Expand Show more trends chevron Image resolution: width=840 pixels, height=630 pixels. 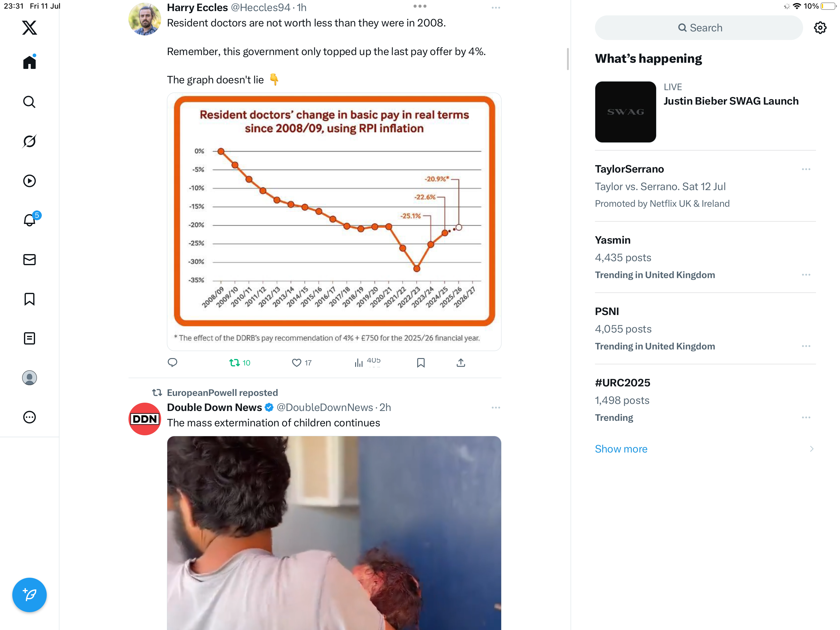point(811,449)
